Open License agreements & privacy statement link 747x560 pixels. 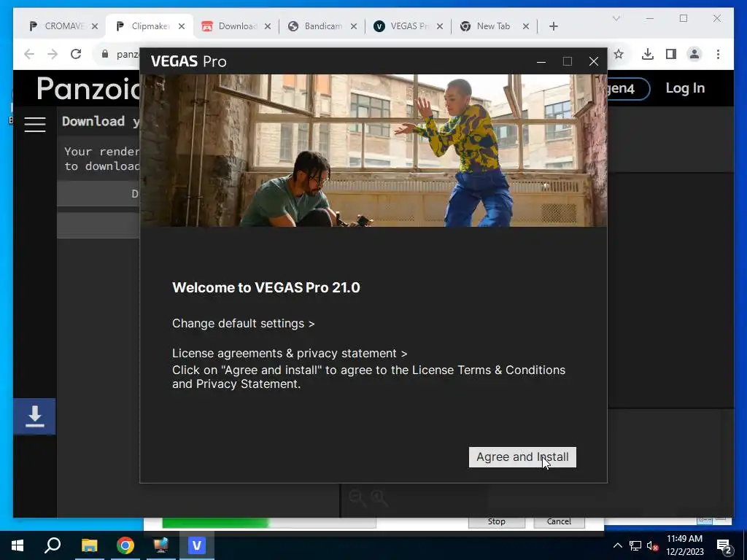coord(290,354)
